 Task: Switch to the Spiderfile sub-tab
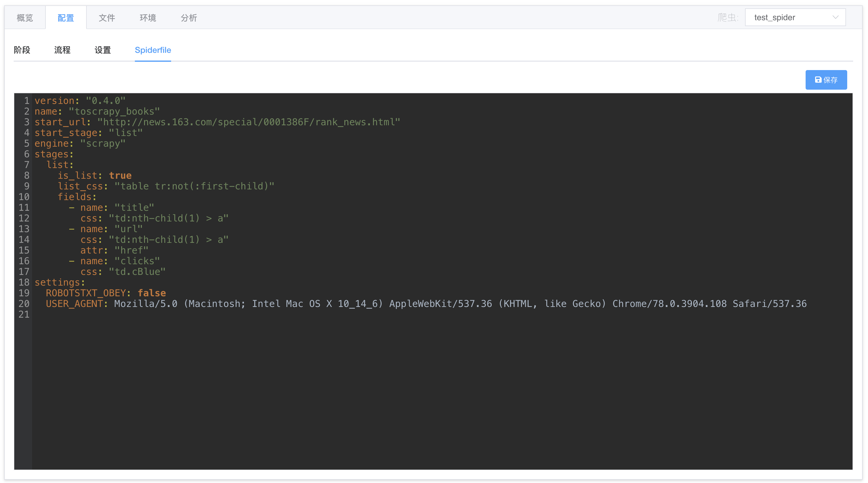(x=153, y=50)
